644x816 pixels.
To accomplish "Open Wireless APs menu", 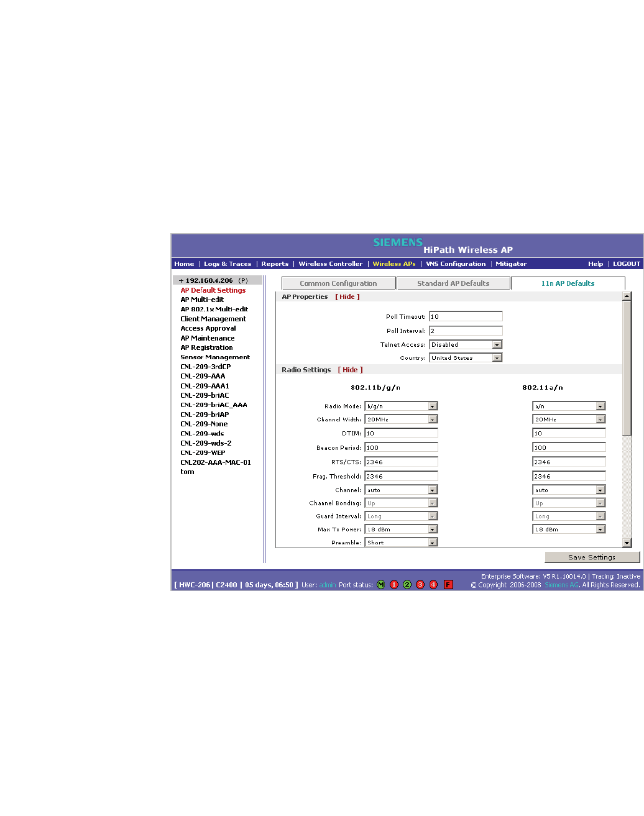I will [x=394, y=264].
